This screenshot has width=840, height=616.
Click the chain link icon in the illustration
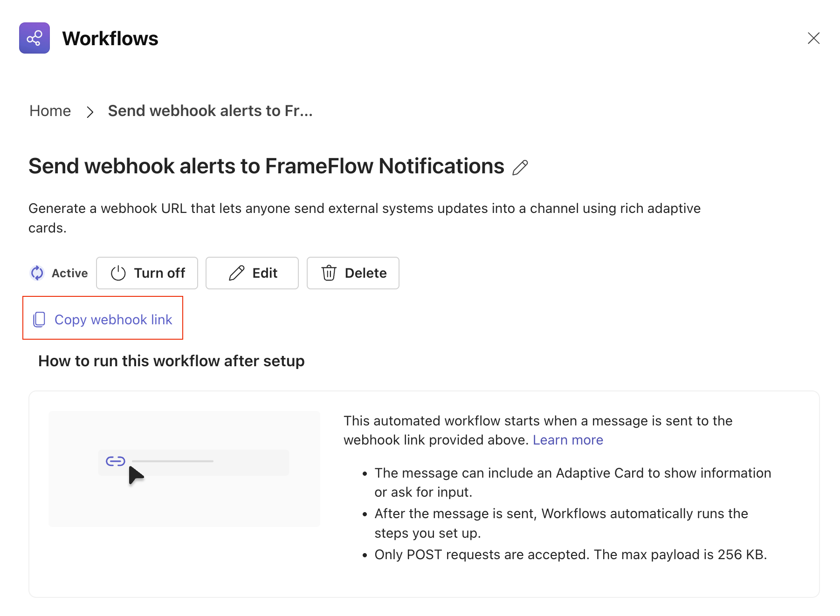115,461
